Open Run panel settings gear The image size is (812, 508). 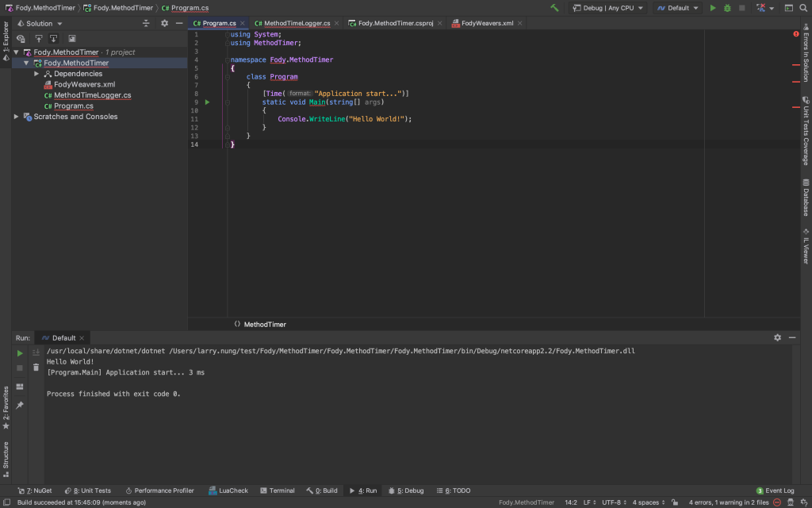point(777,337)
